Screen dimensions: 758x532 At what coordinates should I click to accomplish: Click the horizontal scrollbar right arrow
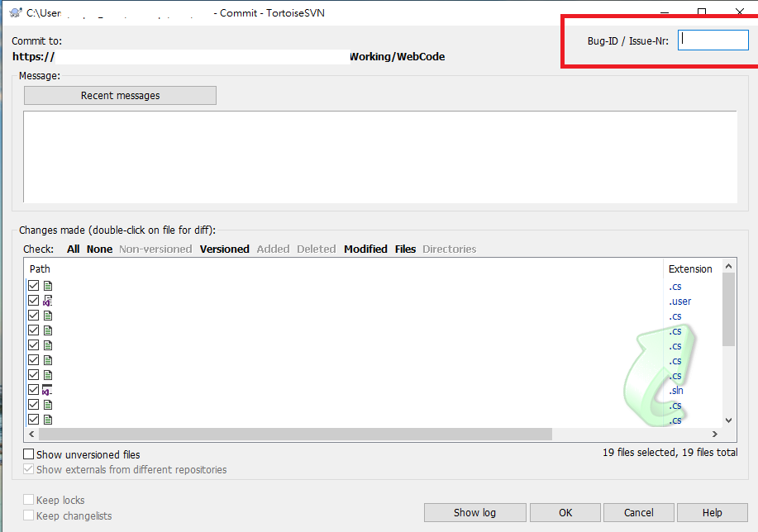(715, 434)
